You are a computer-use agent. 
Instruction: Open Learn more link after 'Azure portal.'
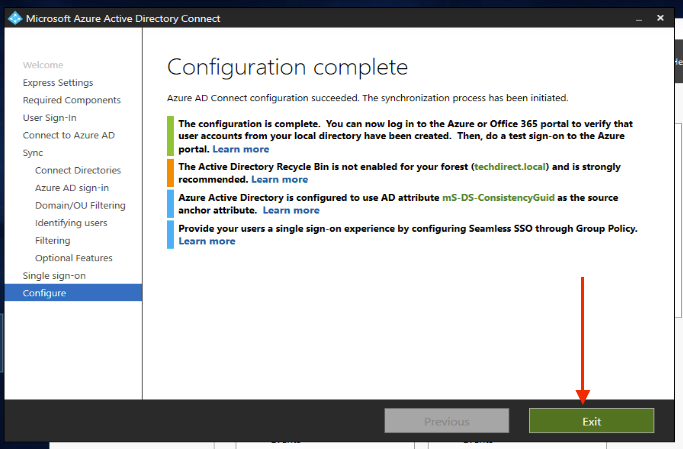pos(241,149)
